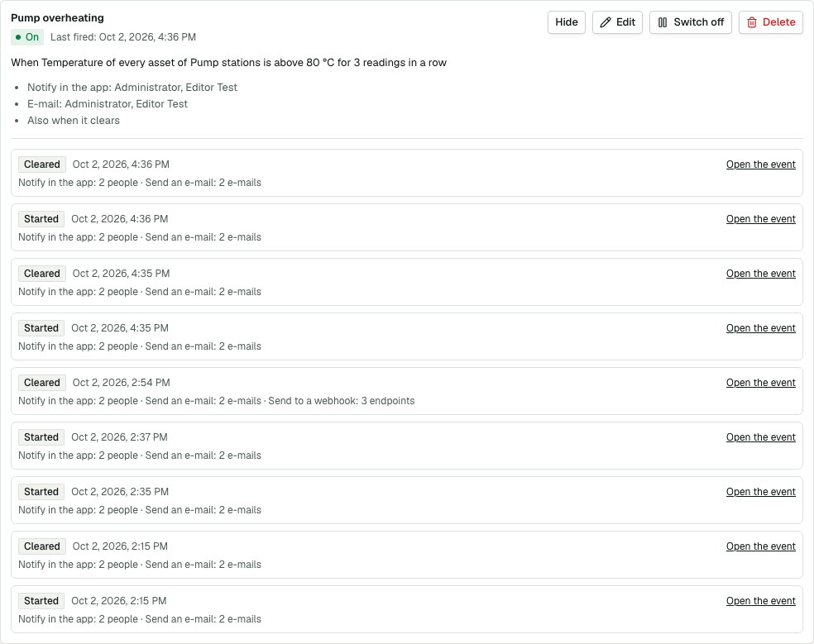The height and width of the screenshot is (644, 814).
Task: Click the rule condition sentence about Temperature
Action: 229,63
